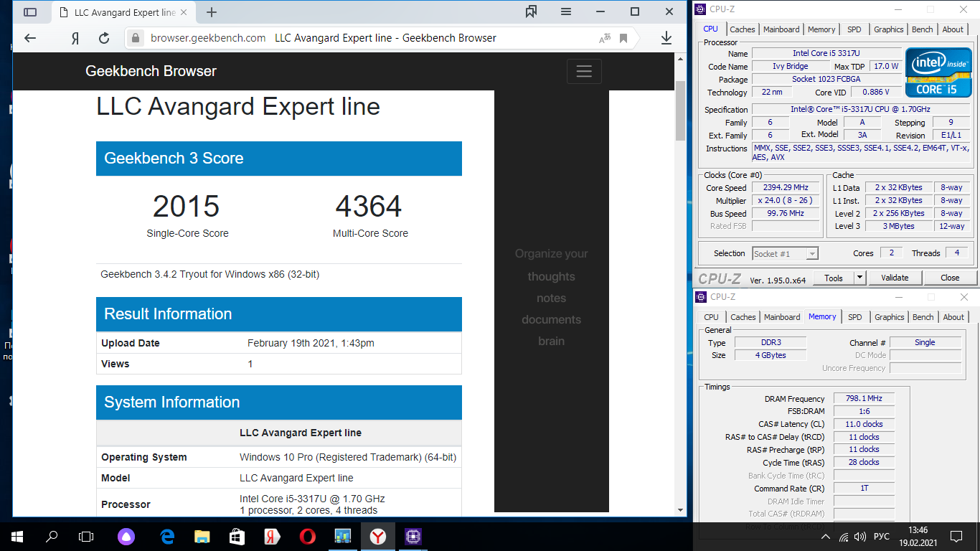Open Caches tab in bottom CPU-Z window
The height and width of the screenshot is (551, 980).
[x=743, y=317]
